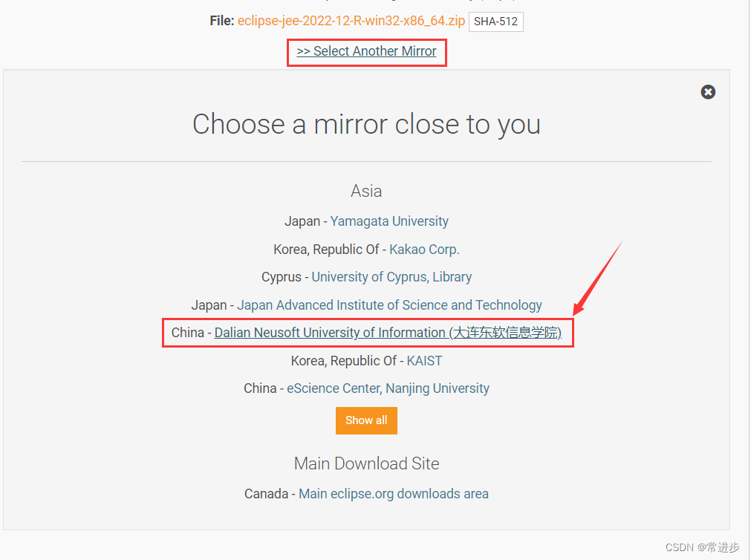Select University of Cyprus, Library mirror
This screenshot has width=751, height=560.
[x=391, y=277]
